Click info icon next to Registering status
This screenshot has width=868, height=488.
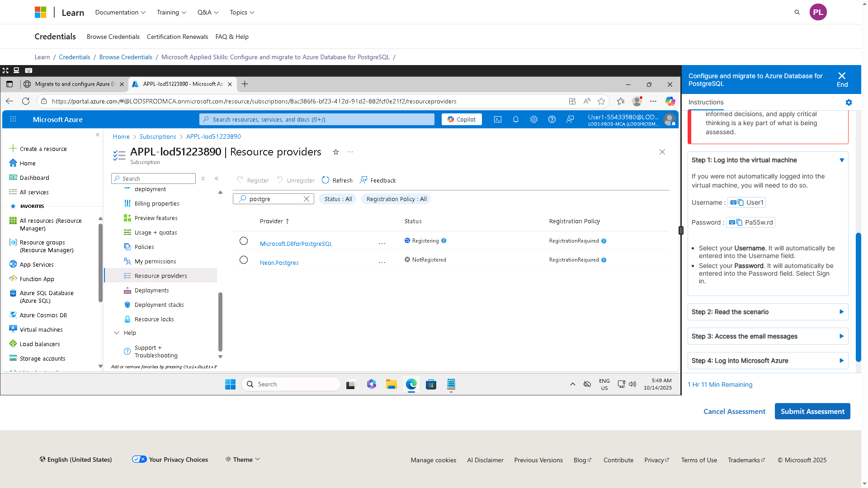coord(444,240)
